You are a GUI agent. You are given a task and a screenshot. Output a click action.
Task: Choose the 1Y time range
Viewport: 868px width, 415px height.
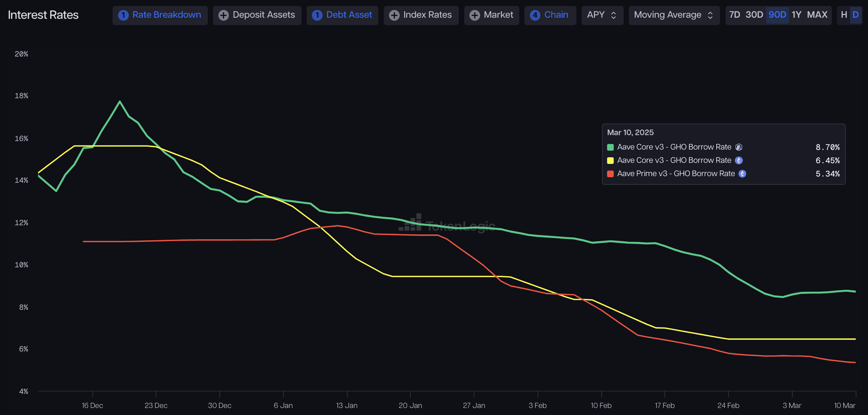[796, 15]
